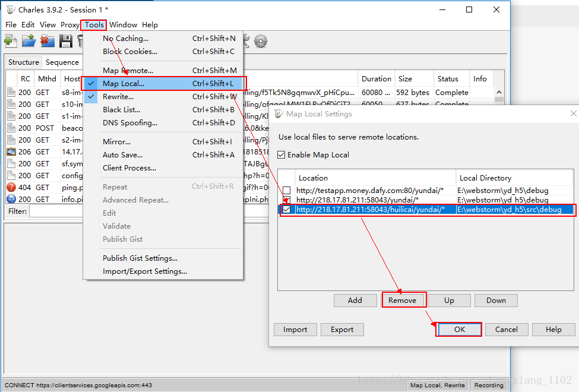Image resolution: width=579 pixels, height=392 pixels.
Task: Open the Help menu in the menu bar
Action: point(150,25)
